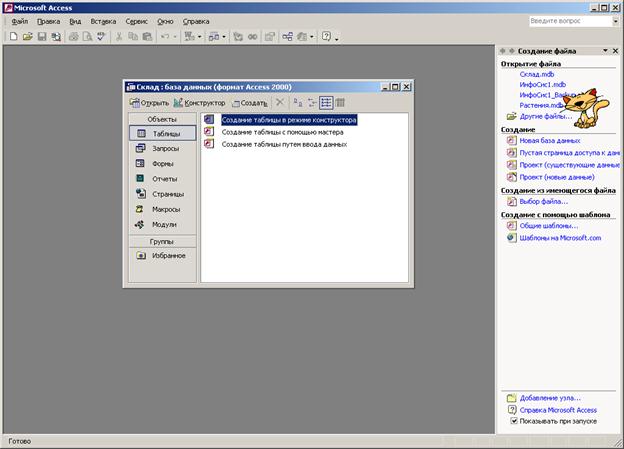This screenshot has width=624, height=449.
Task: Select List view icon in database window
Action: (326, 103)
